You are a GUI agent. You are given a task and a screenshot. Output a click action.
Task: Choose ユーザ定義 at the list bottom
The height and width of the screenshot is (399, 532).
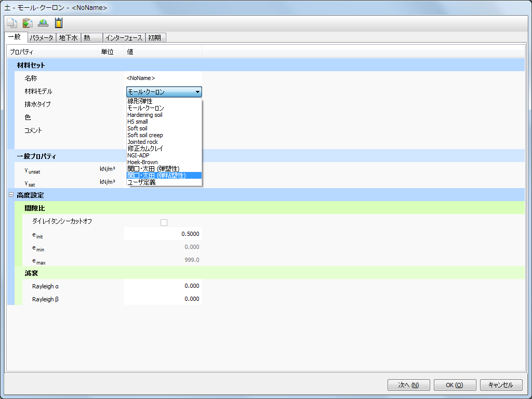[x=141, y=182]
